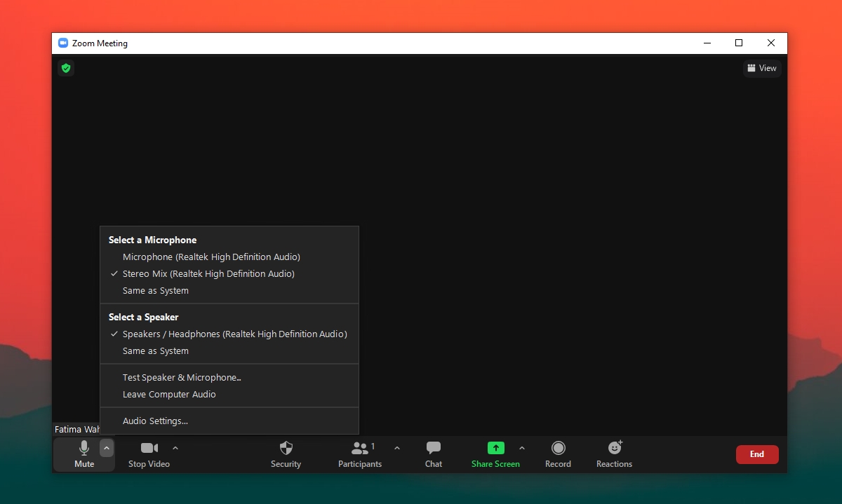Open the Security shield menu
This screenshot has width=842, height=504.
click(x=286, y=454)
